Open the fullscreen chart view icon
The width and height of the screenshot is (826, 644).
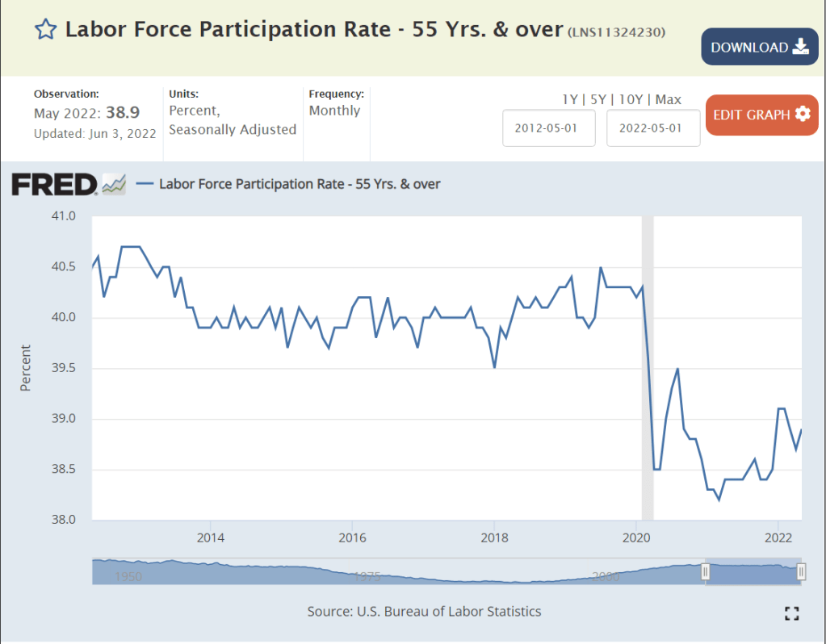[x=792, y=613]
